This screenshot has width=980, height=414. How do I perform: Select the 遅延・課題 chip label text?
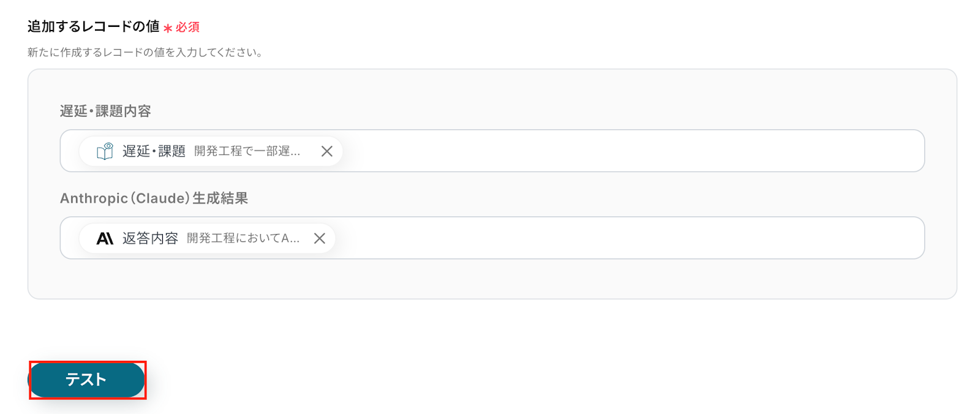pos(154,151)
